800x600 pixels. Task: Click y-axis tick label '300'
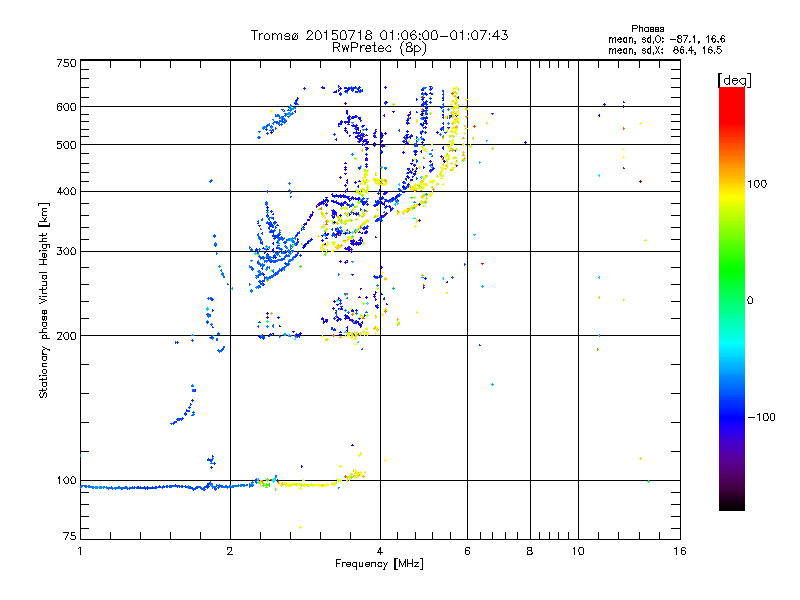pyautogui.click(x=67, y=252)
